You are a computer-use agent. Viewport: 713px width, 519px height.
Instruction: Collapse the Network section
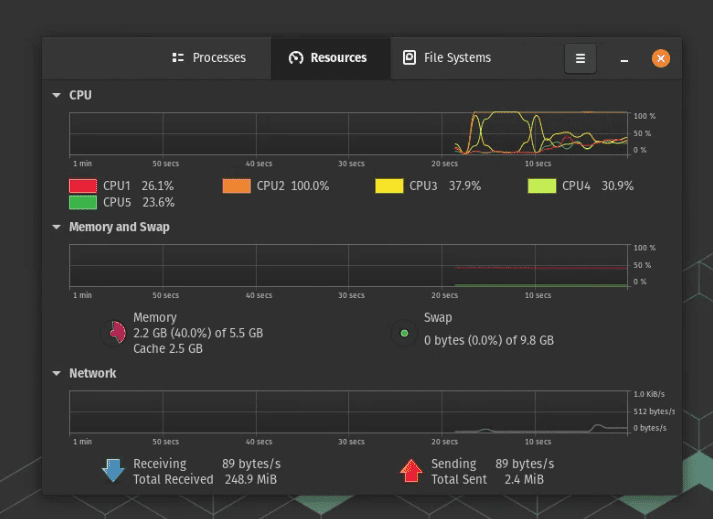(x=56, y=373)
